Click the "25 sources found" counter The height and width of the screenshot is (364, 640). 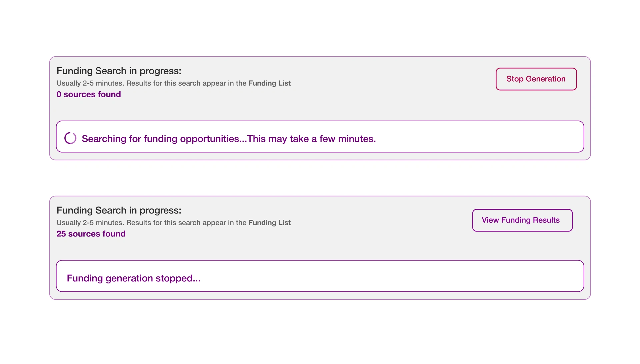(x=91, y=234)
